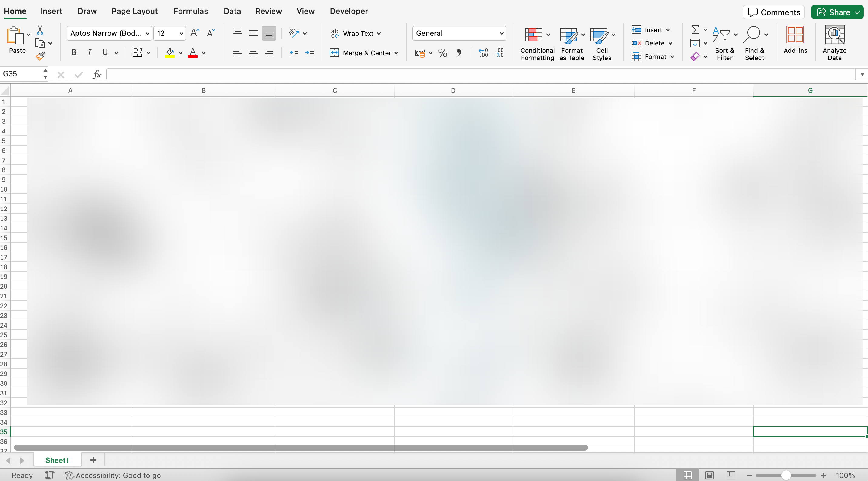The width and height of the screenshot is (868, 481).
Task: Click the Format Painter brush icon
Action: tap(40, 56)
